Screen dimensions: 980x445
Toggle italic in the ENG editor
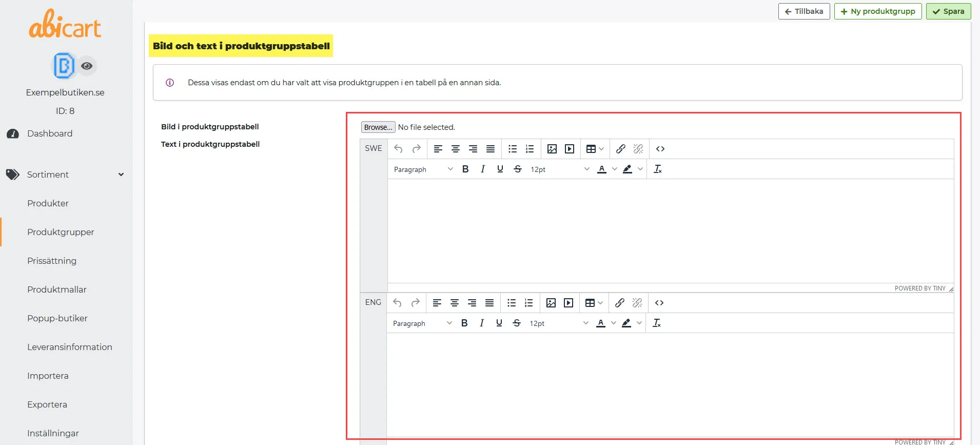(482, 323)
